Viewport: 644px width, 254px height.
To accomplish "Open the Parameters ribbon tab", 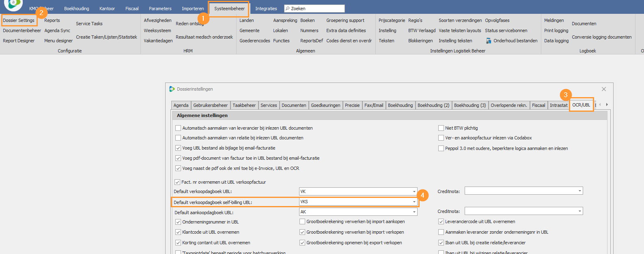I will pyautogui.click(x=160, y=9).
